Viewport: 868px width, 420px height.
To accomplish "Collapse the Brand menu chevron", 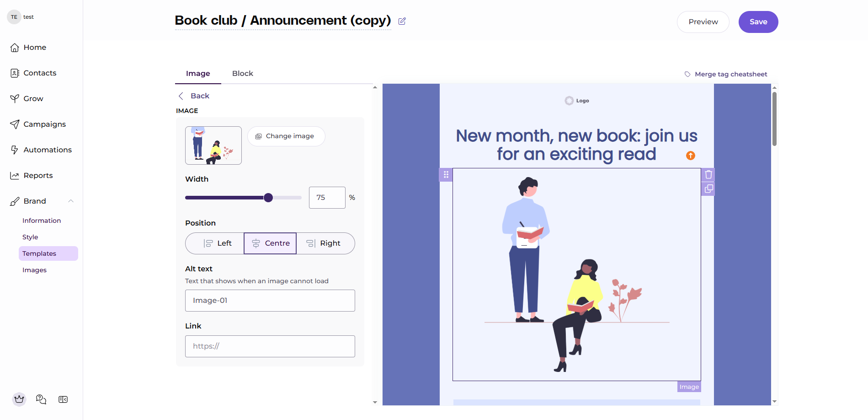I will click(71, 201).
